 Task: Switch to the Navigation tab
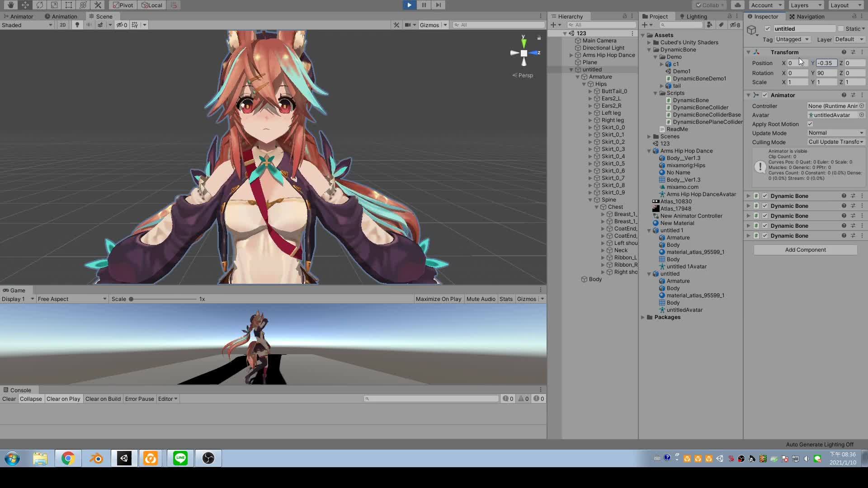pyautogui.click(x=807, y=16)
